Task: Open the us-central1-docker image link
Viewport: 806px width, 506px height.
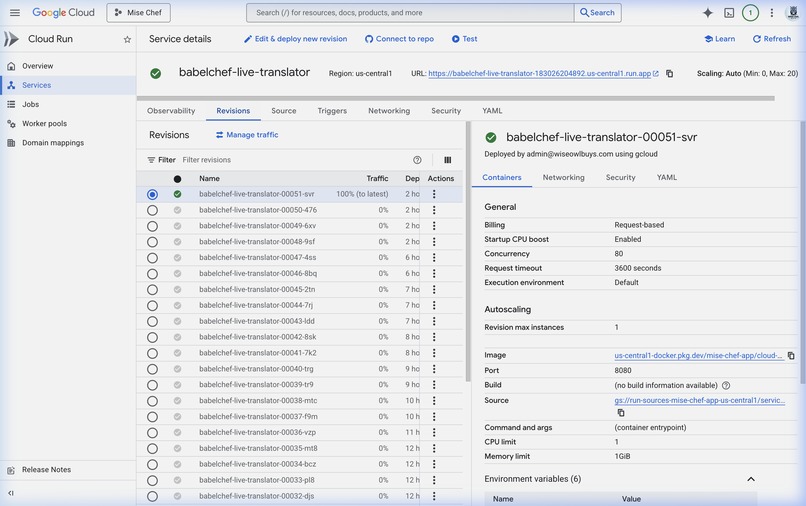Action: (699, 355)
